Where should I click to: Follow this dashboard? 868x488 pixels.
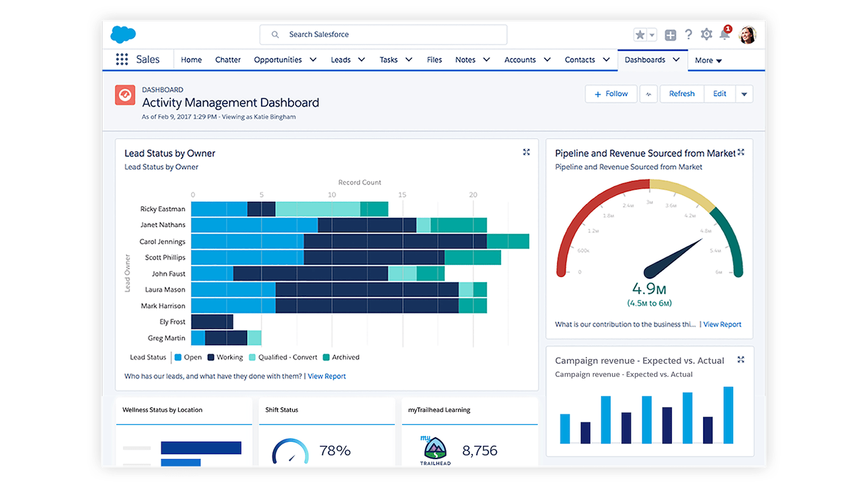(610, 94)
